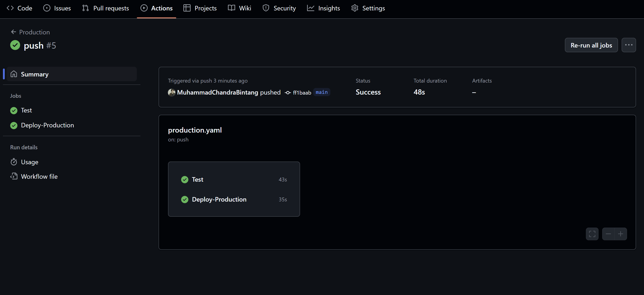Image resolution: width=644 pixels, height=295 pixels.
Task: Click the Summary home icon
Action: click(14, 74)
